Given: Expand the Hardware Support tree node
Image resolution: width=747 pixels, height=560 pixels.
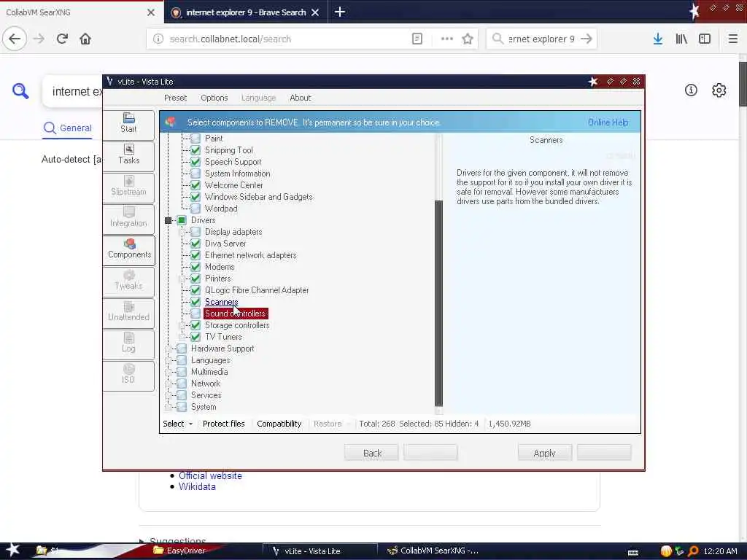Looking at the screenshot, I should point(169,349).
